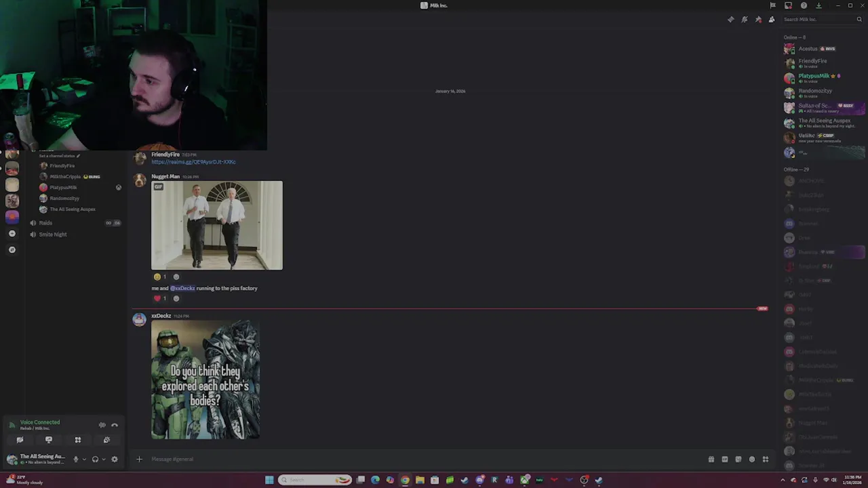868x488 pixels.
Task: Open the flag icon in title bar
Action: [x=772, y=5]
